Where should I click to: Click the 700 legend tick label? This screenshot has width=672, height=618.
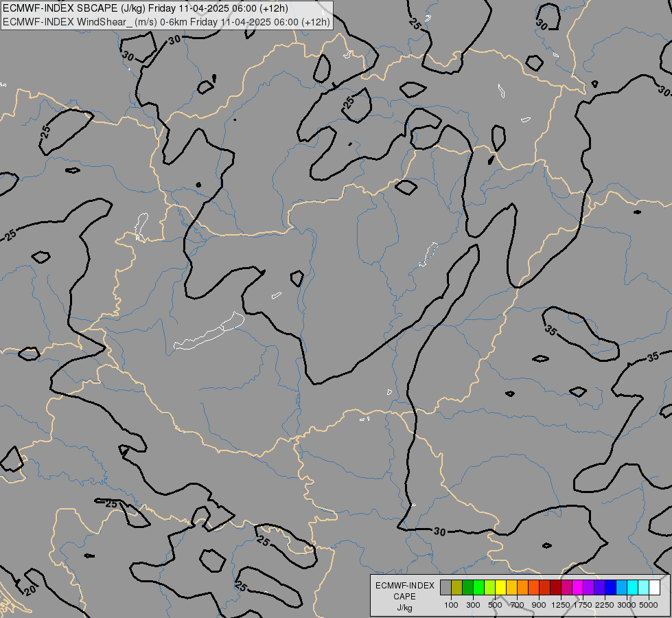tap(518, 605)
